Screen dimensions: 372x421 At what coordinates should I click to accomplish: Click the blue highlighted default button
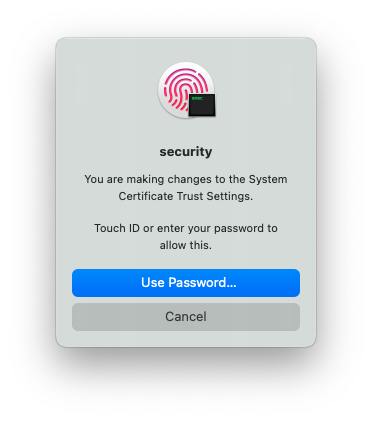click(186, 283)
